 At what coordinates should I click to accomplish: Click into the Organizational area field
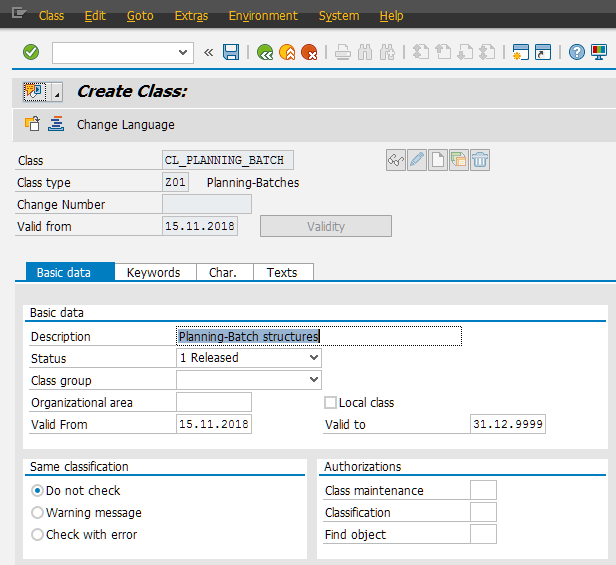pos(213,402)
